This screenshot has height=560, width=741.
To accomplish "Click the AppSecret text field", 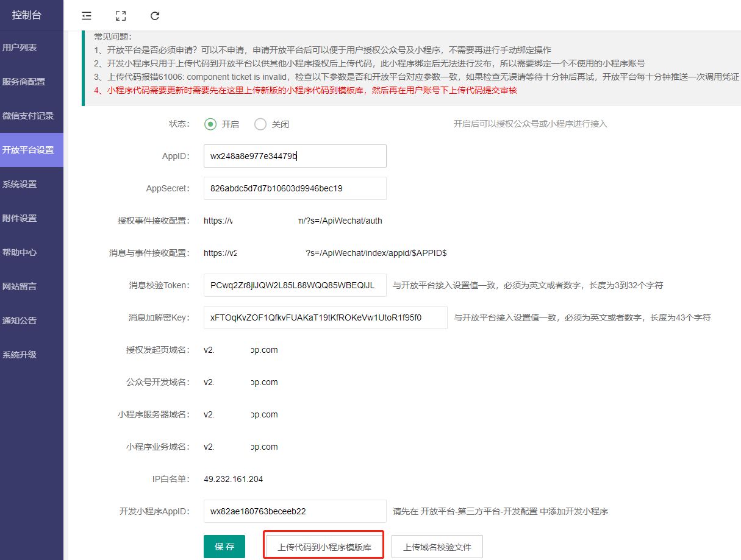I will pos(295,188).
